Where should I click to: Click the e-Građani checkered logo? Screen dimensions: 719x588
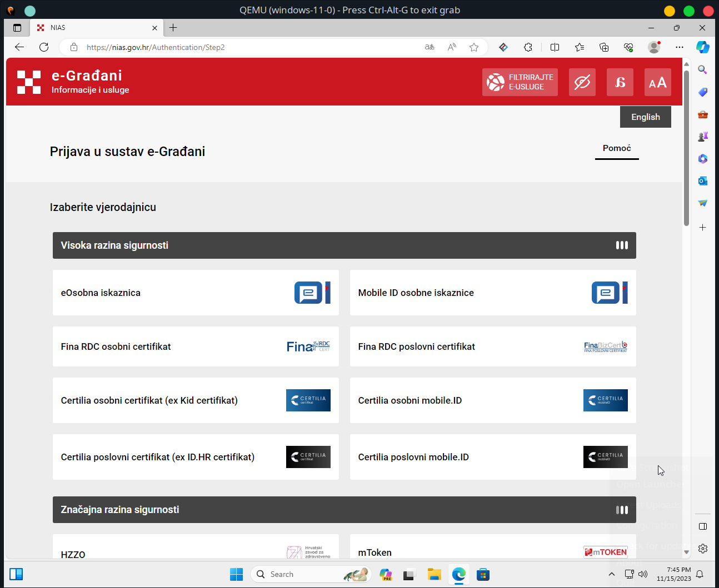(x=29, y=82)
